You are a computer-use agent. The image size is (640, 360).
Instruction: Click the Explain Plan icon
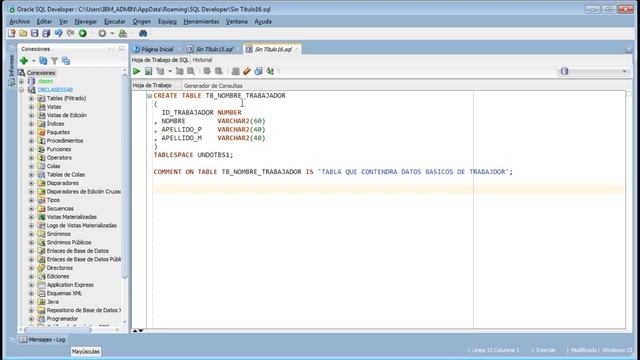[x=160, y=71]
